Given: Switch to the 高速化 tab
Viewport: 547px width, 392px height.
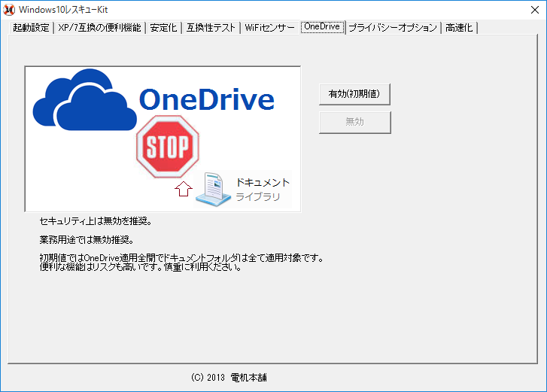Looking at the screenshot, I should (459, 28).
